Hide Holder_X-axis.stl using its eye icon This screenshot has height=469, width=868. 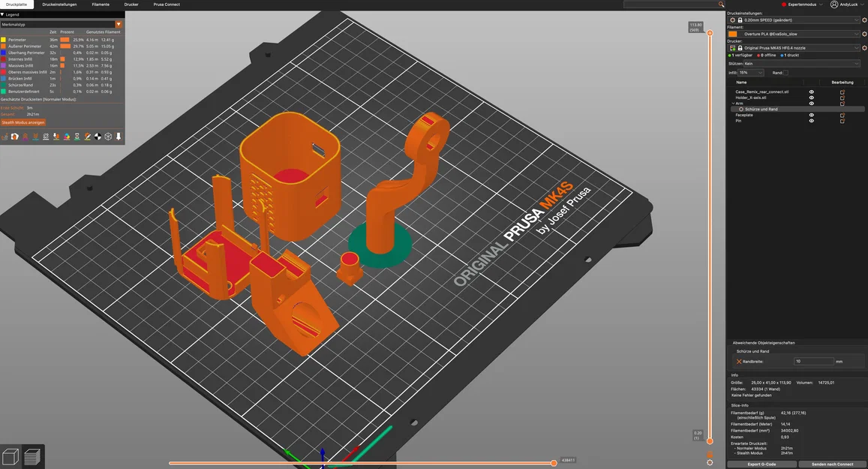coord(812,98)
